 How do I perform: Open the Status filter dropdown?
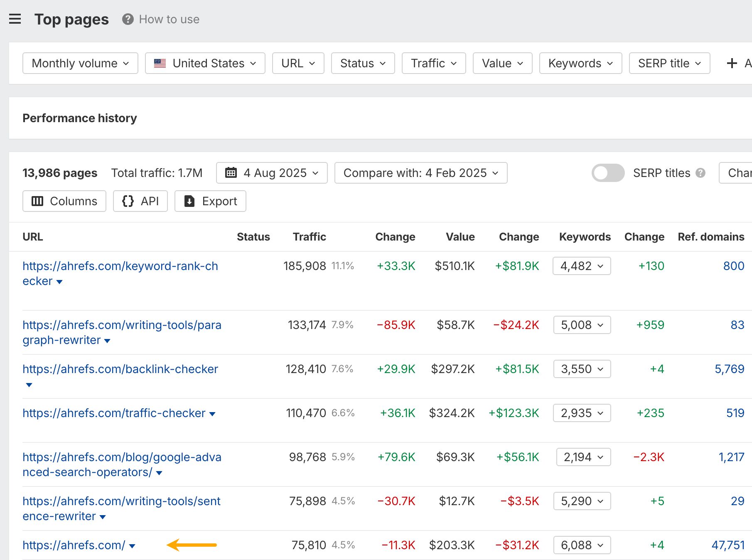tap(362, 63)
